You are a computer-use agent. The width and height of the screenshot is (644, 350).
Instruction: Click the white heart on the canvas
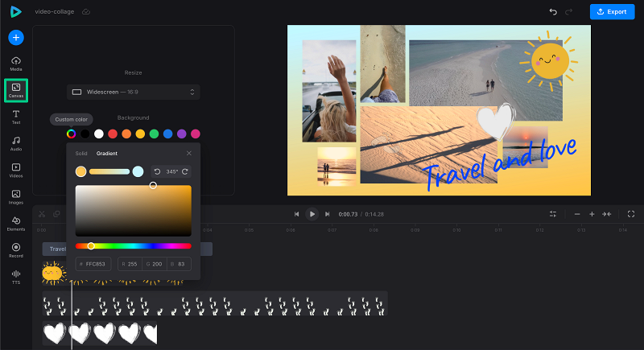pyautogui.click(x=496, y=121)
